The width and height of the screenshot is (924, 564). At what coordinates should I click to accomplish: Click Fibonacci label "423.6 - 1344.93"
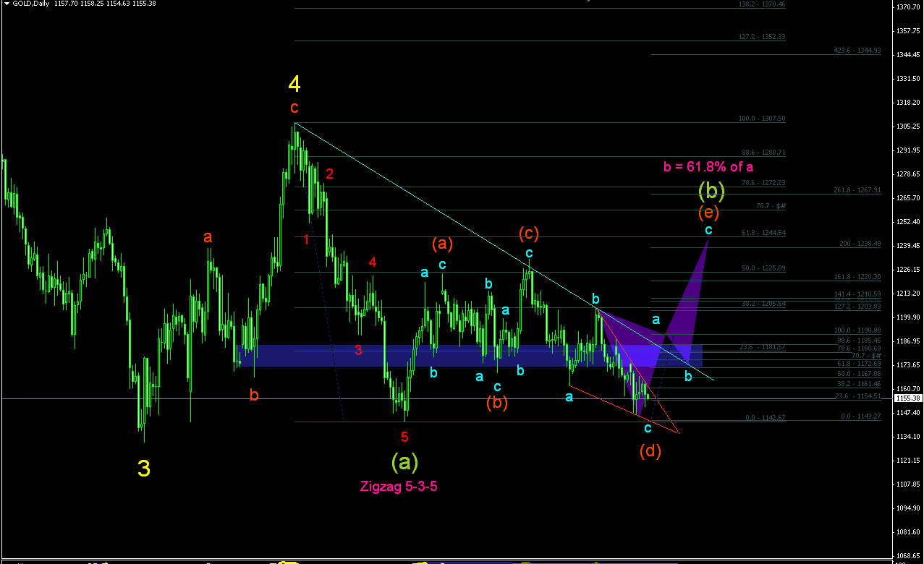click(857, 51)
